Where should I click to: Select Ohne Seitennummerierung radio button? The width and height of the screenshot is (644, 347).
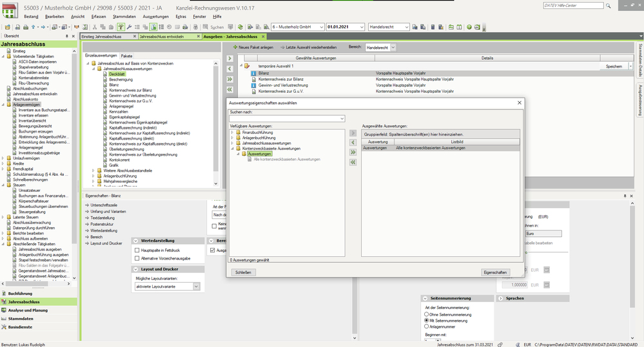point(426,314)
